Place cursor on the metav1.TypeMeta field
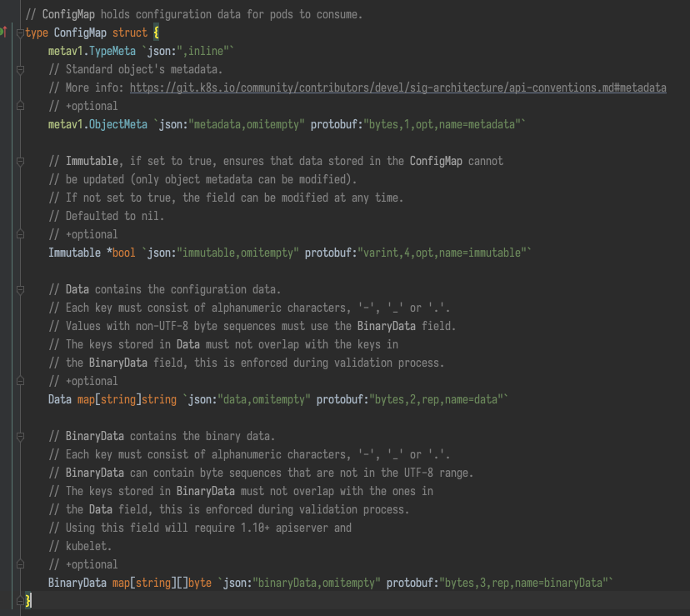 click(x=92, y=50)
